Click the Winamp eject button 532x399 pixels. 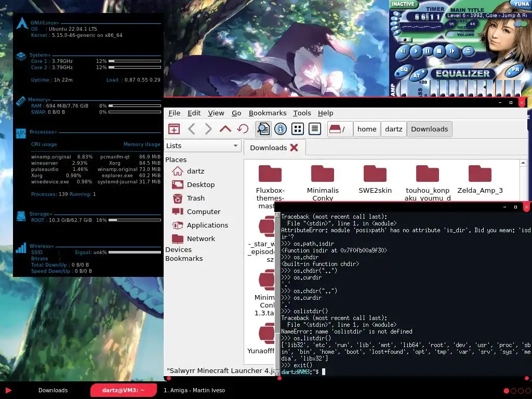pyautogui.click(x=468, y=51)
